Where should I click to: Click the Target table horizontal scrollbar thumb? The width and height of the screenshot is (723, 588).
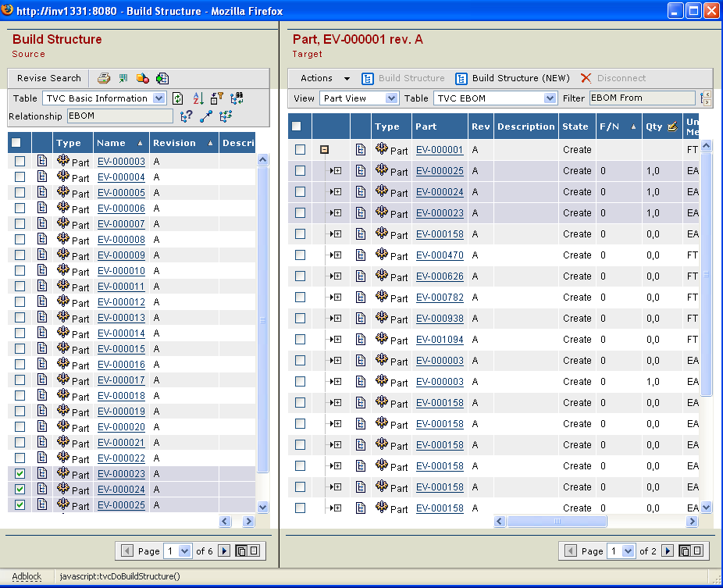tap(557, 521)
